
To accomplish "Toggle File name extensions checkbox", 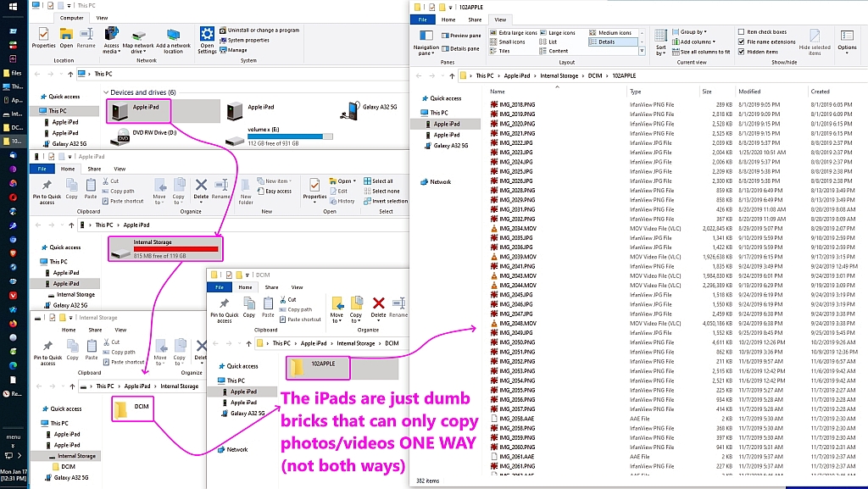I will [x=741, y=42].
